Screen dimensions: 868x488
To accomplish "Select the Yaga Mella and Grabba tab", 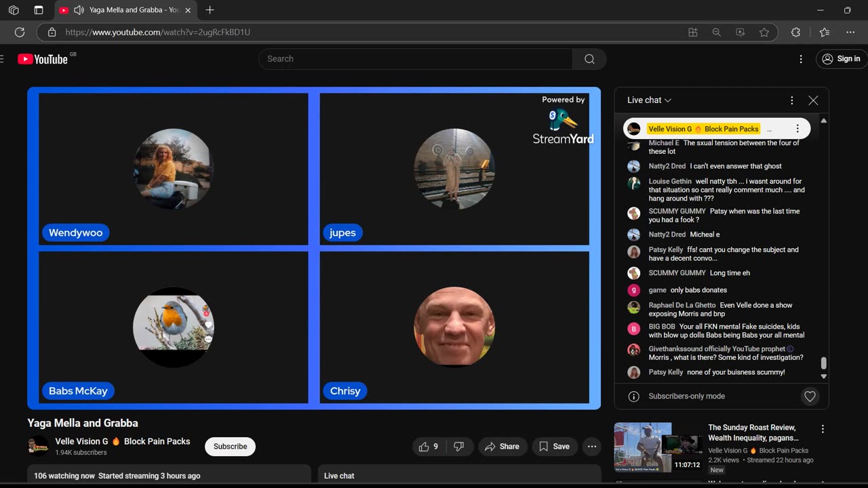I will tap(126, 10).
